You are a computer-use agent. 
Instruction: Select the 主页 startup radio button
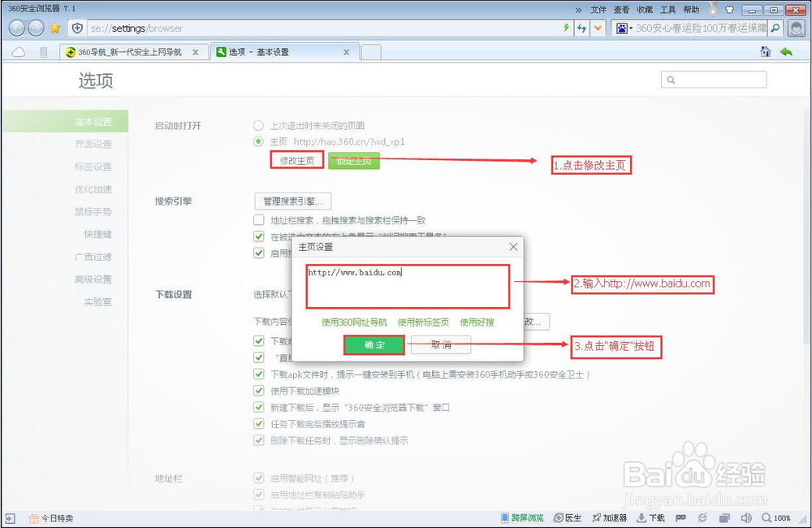coord(258,141)
